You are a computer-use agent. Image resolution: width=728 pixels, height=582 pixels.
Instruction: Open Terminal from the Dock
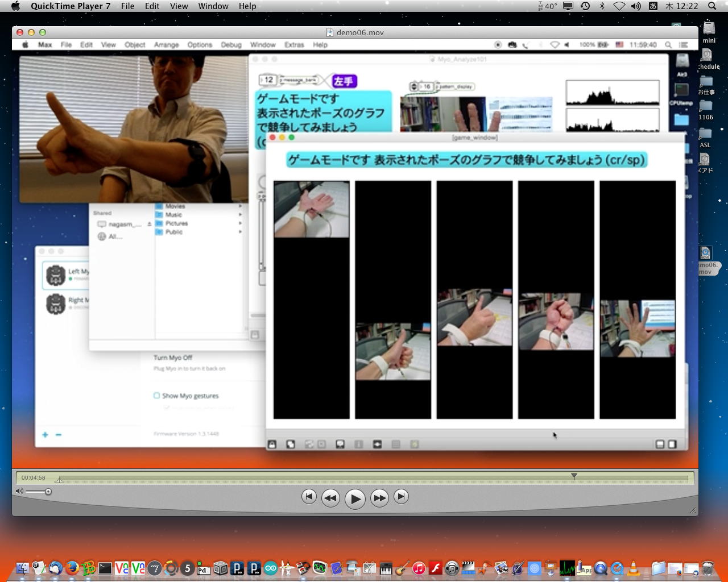[105, 568]
